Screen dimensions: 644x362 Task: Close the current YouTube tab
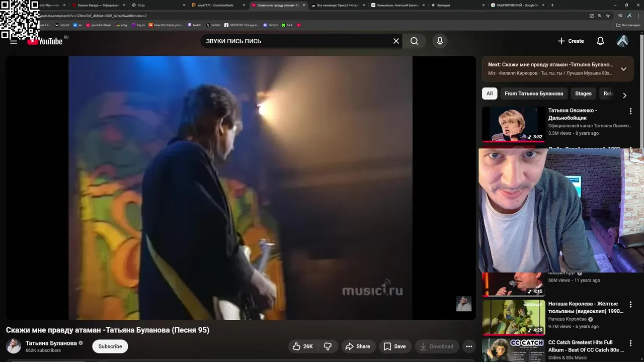click(x=304, y=5)
